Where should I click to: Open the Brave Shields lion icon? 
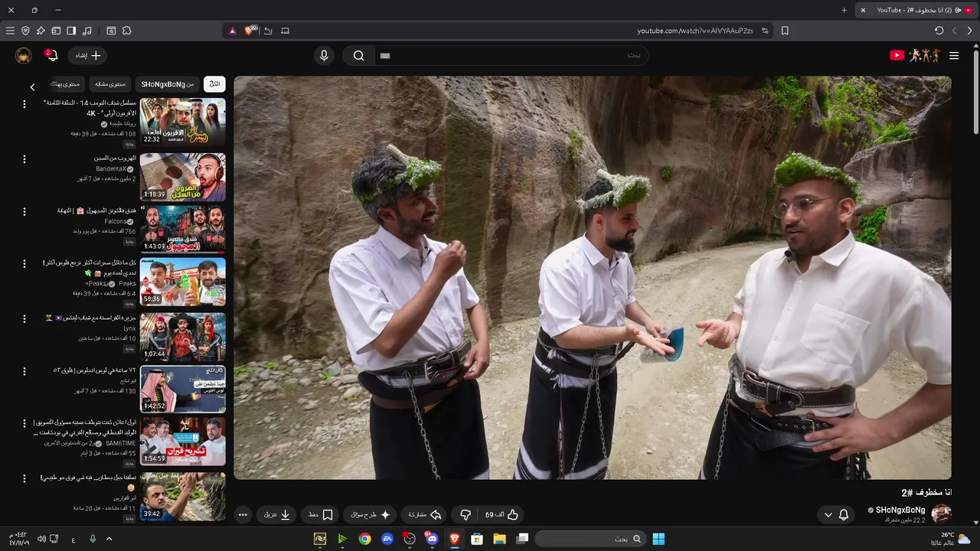[250, 31]
